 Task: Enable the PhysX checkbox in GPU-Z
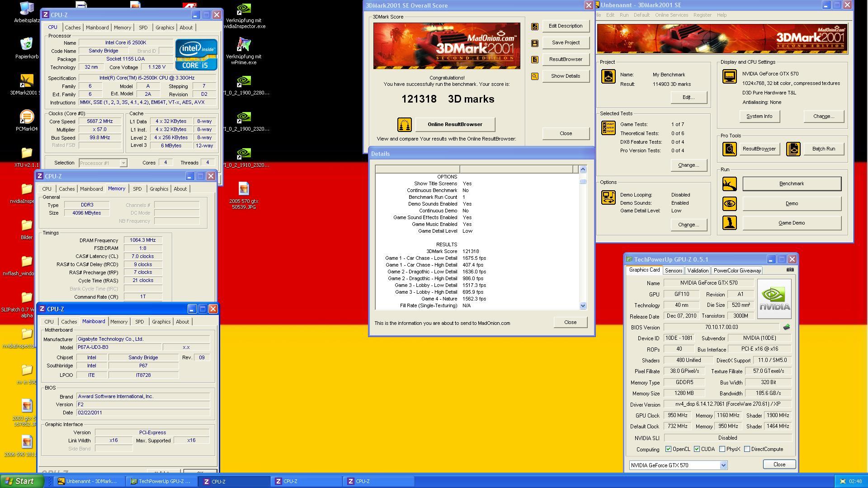point(722,449)
